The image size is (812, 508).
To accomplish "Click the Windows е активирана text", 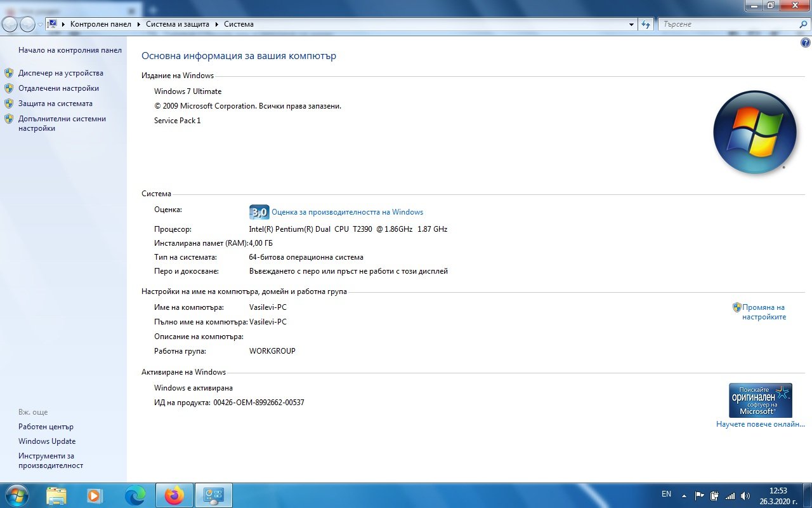I will tap(193, 388).
